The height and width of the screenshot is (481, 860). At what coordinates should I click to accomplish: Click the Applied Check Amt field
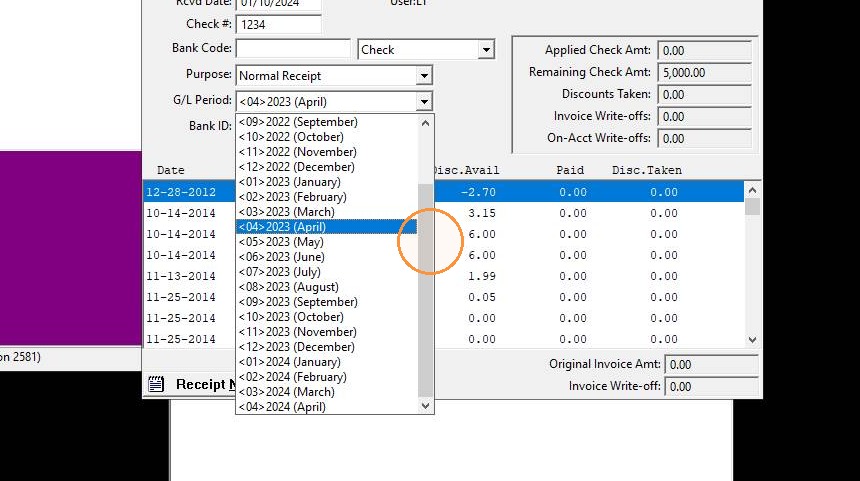point(704,50)
